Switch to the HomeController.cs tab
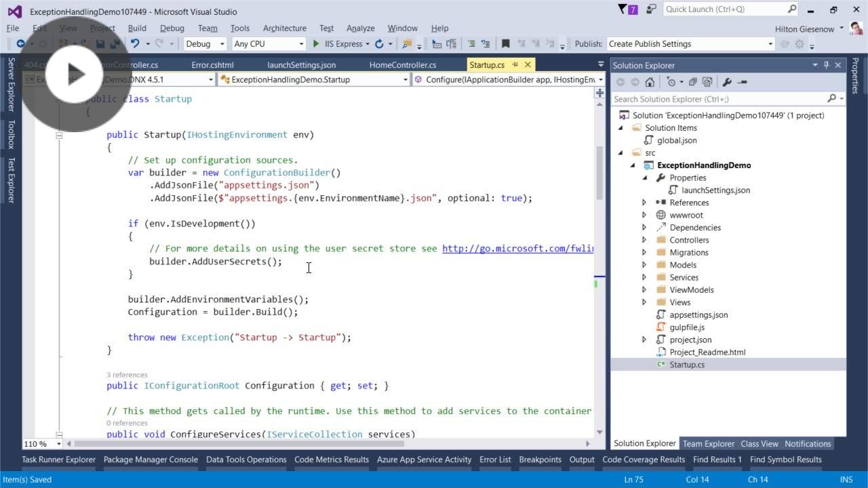This screenshot has width=868, height=488. 402,65
